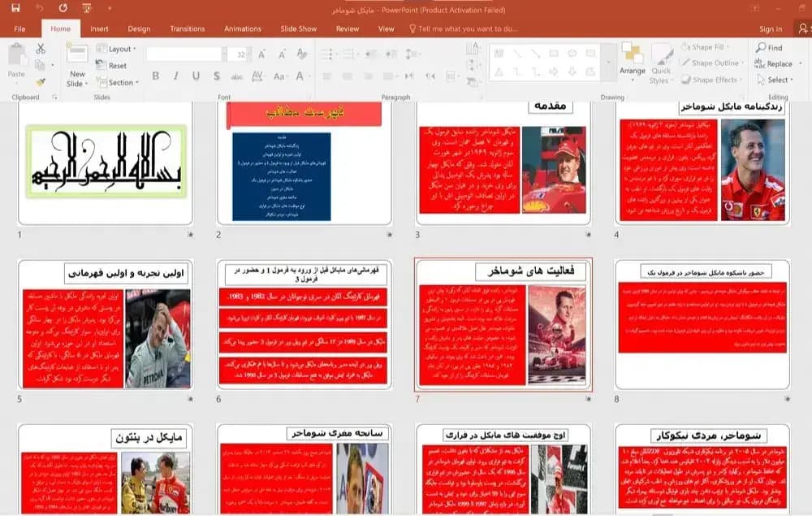812x516 pixels.
Task: Select slide 8 thumbnail
Action: [702, 325]
